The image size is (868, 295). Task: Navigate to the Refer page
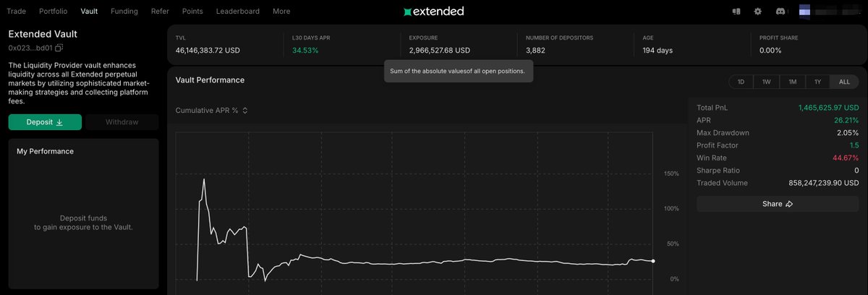(160, 12)
